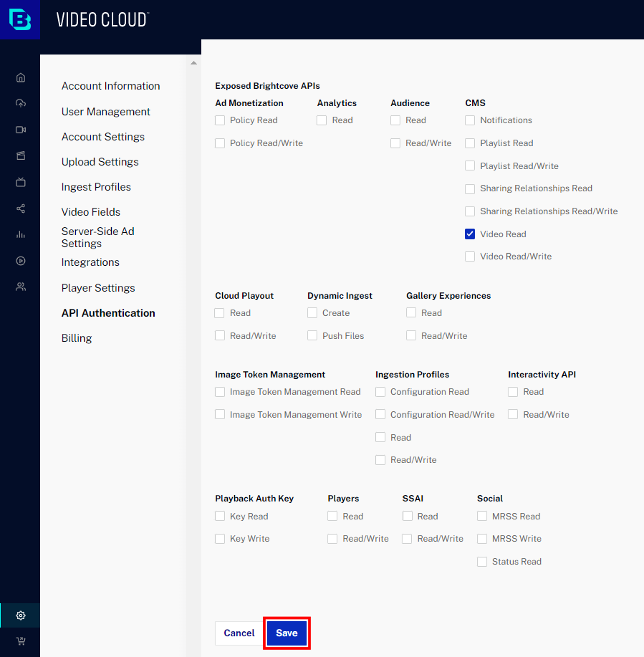Click the scroll-up arrow in settings menu
This screenshot has width=644, height=657.
point(194,63)
